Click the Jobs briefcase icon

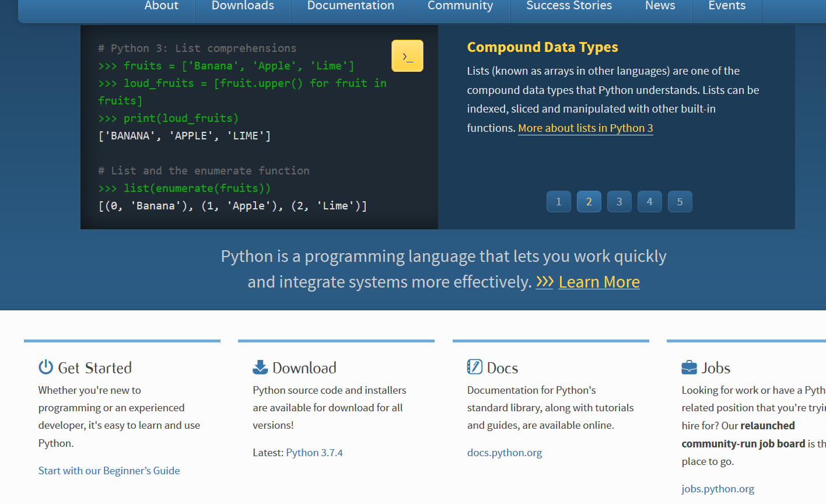[x=689, y=367]
